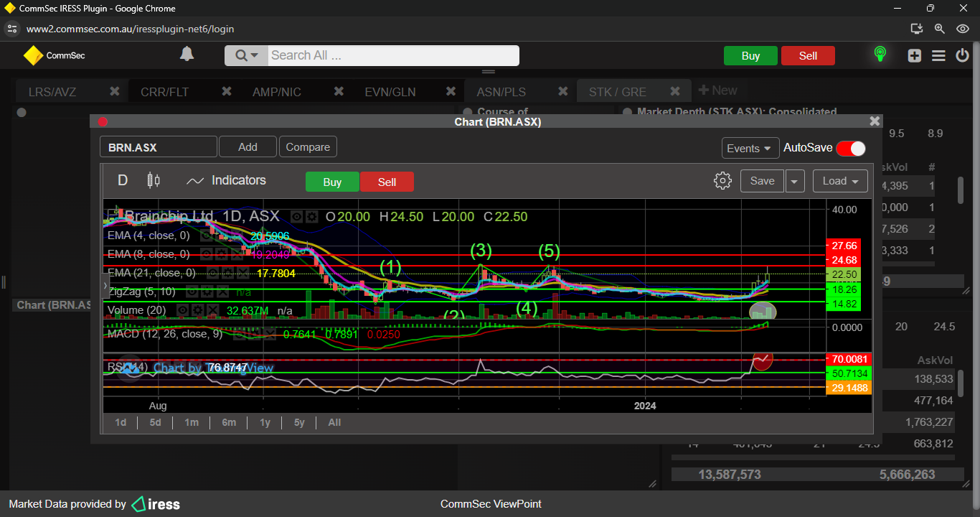Image resolution: width=980 pixels, height=517 pixels.
Task: Hide the EMA (21) indicator
Action: (x=212, y=273)
